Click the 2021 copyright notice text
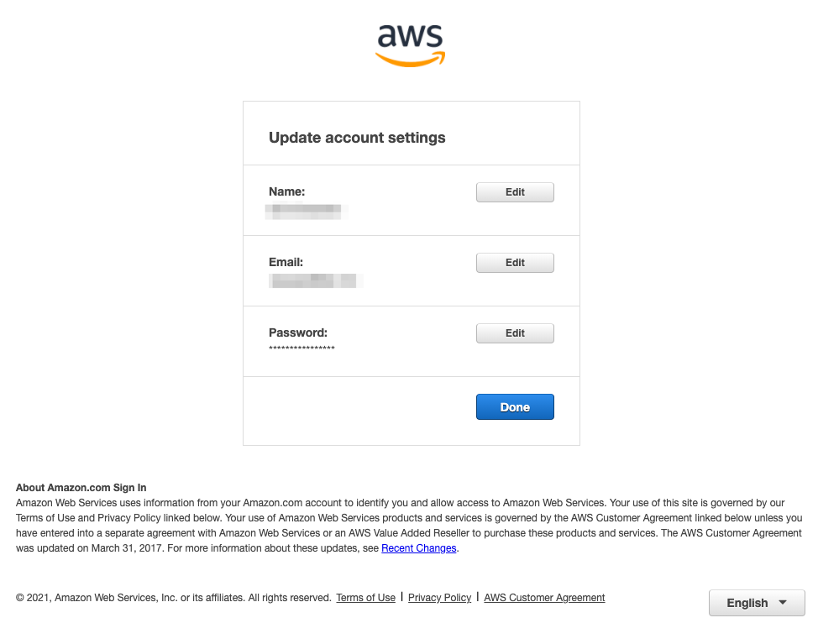Image resolution: width=818 pixels, height=644 pixels. coord(174,598)
